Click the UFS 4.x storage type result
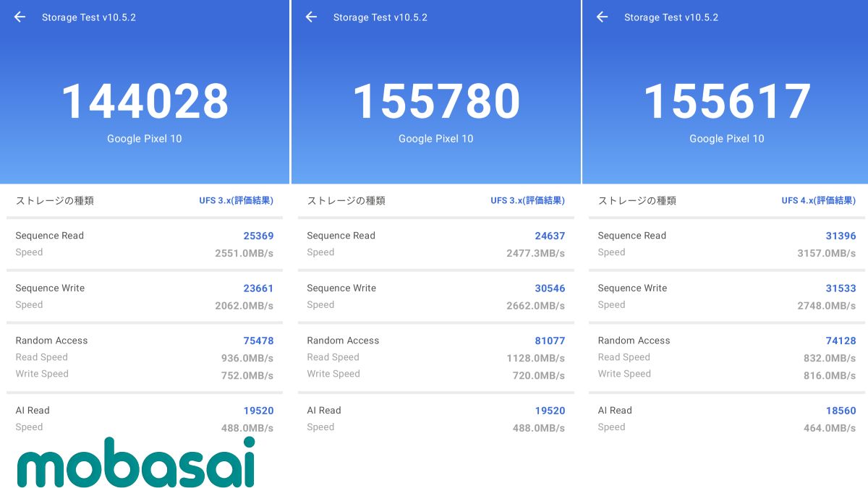868x488 pixels. pos(818,200)
